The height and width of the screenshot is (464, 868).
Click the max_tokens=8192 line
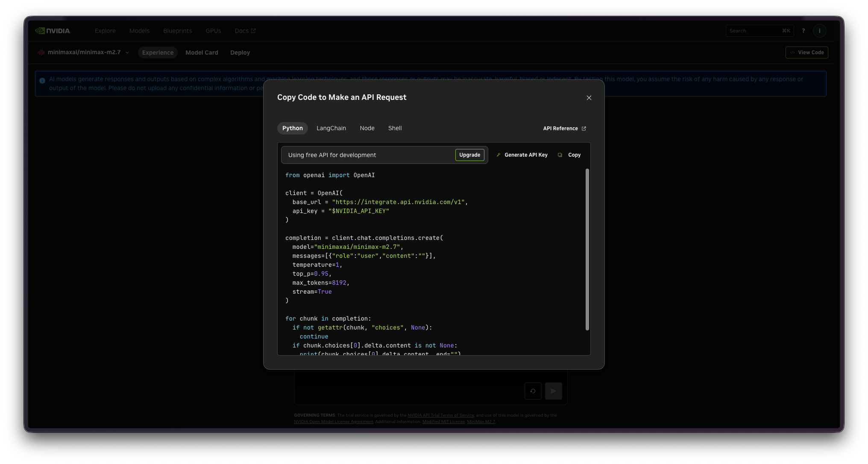click(x=321, y=283)
